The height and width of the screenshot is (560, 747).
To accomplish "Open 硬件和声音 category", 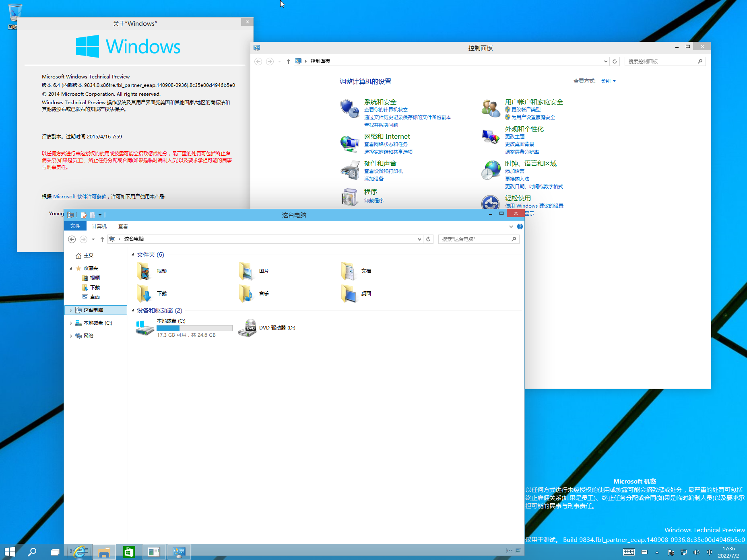I will (380, 164).
